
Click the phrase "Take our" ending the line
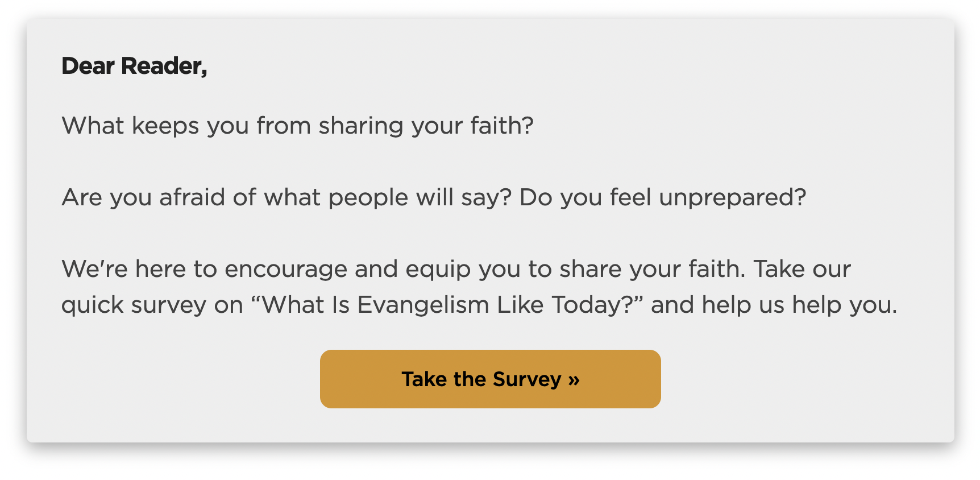pos(802,269)
